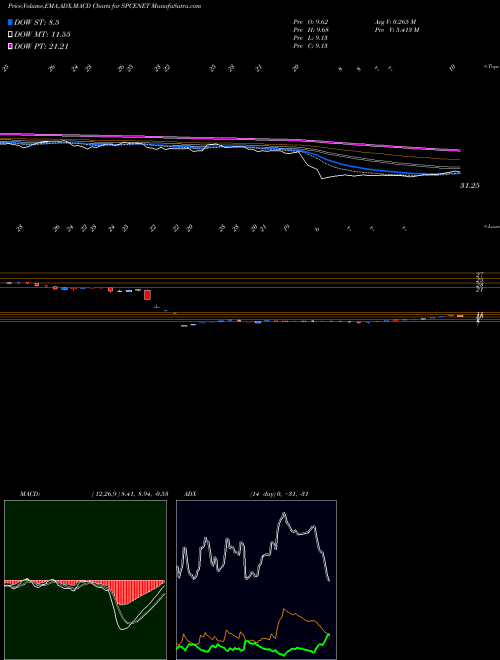500x660 pixels.
Task: Click the 'Avg V: 0.265 M' value
Action: click(x=395, y=22)
